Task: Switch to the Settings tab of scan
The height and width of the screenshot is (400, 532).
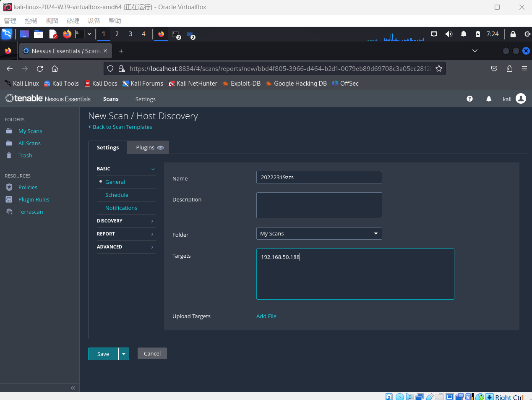Action: click(108, 147)
